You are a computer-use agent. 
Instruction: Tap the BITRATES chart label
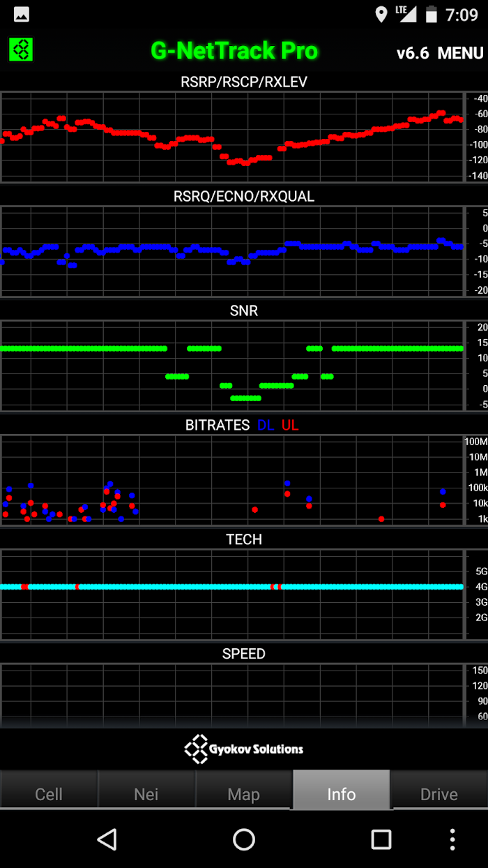pyautogui.click(x=218, y=425)
